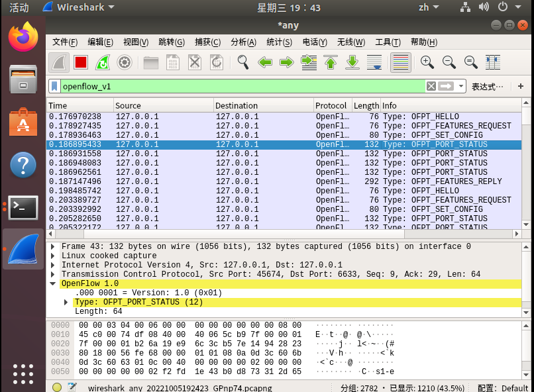Sort by Source column header
Viewport: 534px width, 392px height.
(x=164, y=106)
